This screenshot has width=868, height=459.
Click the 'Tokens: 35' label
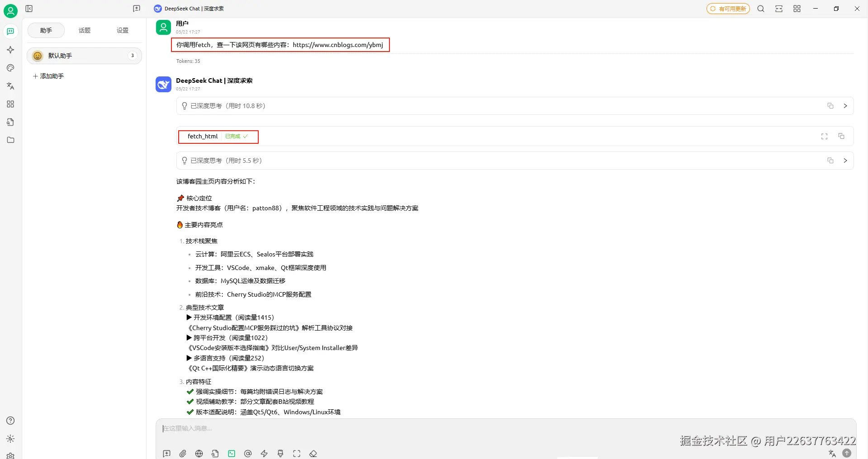[x=188, y=61]
